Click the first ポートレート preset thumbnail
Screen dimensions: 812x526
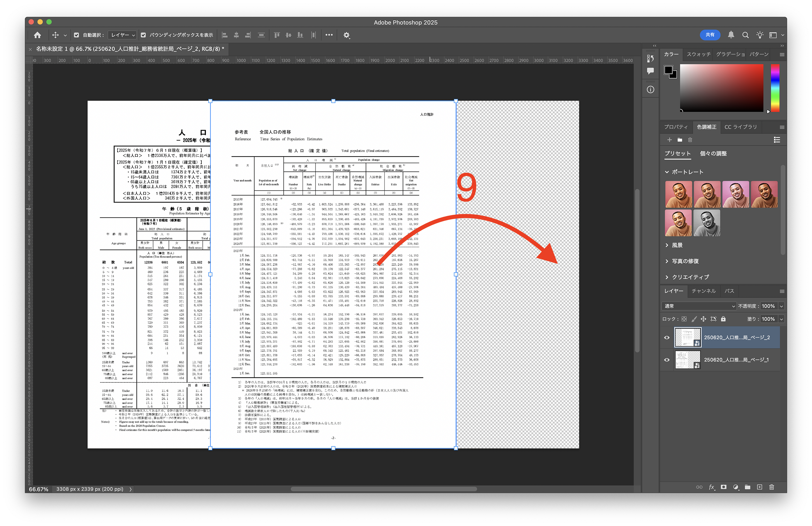678,194
